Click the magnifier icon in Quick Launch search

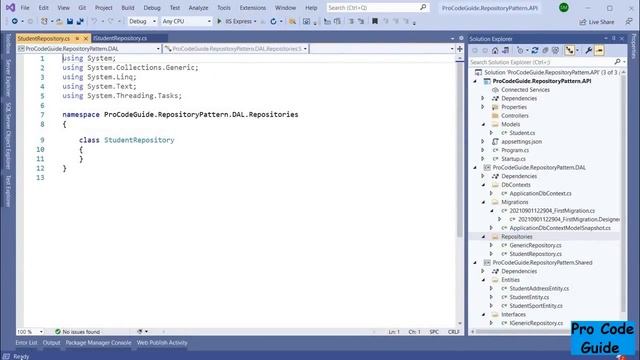[x=423, y=7]
